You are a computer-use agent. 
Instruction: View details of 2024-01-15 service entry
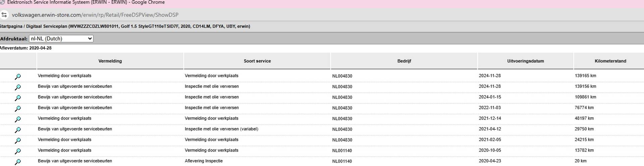tap(18, 98)
